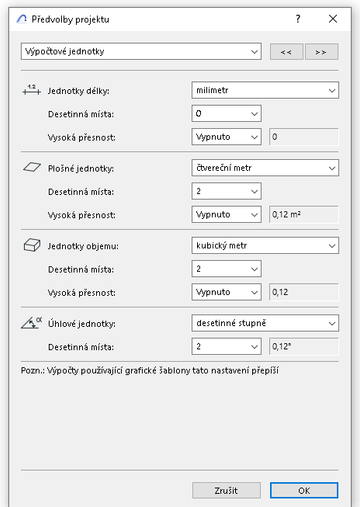
Task: Open the Výpočtové jednotky page dropdown
Action: [141, 51]
